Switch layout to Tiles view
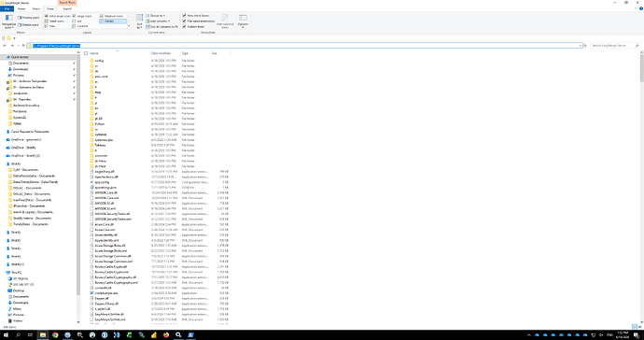Screen dimensions: 644x340 coord(50,26)
